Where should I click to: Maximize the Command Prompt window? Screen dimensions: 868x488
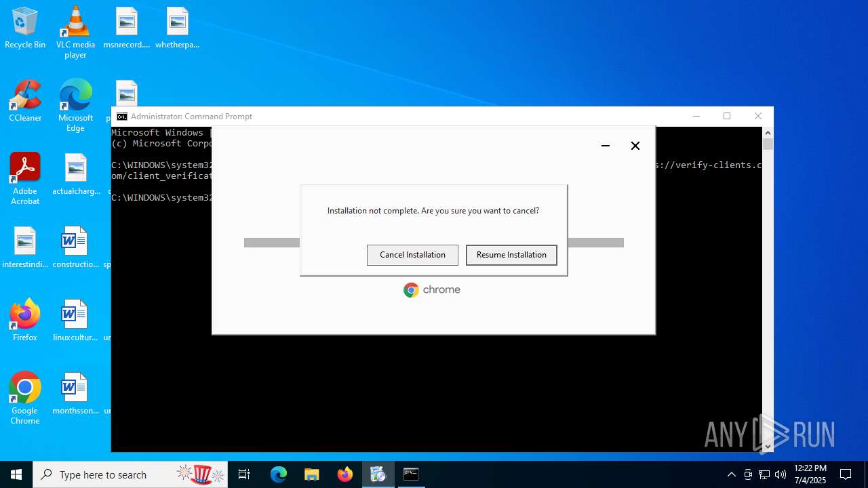pyautogui.click(x=727, y=116)
